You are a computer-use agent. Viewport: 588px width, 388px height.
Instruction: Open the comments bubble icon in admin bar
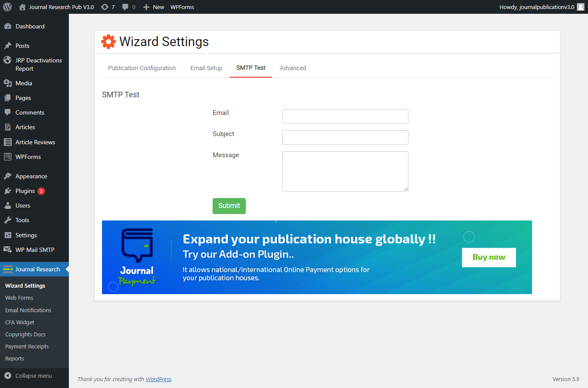(x=125, y=7)
